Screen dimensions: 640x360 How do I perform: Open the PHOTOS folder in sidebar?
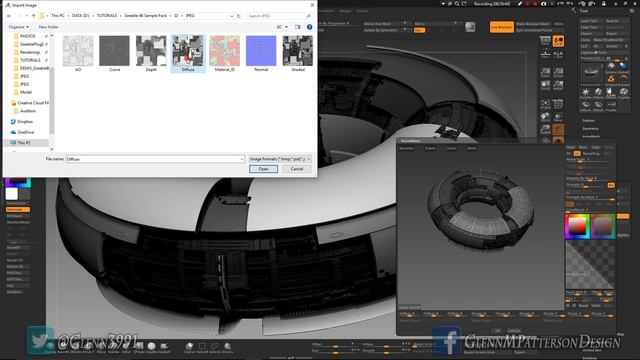click(28, 36)
